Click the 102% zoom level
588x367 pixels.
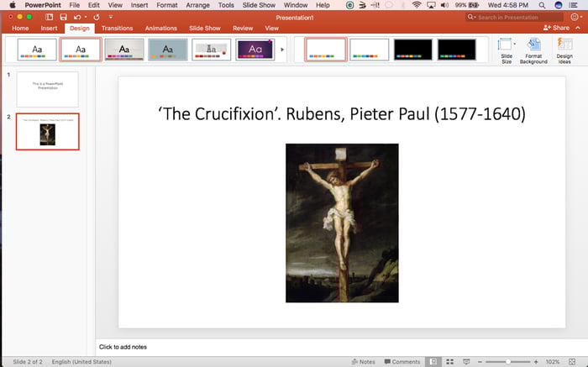[x=553, y=362]
